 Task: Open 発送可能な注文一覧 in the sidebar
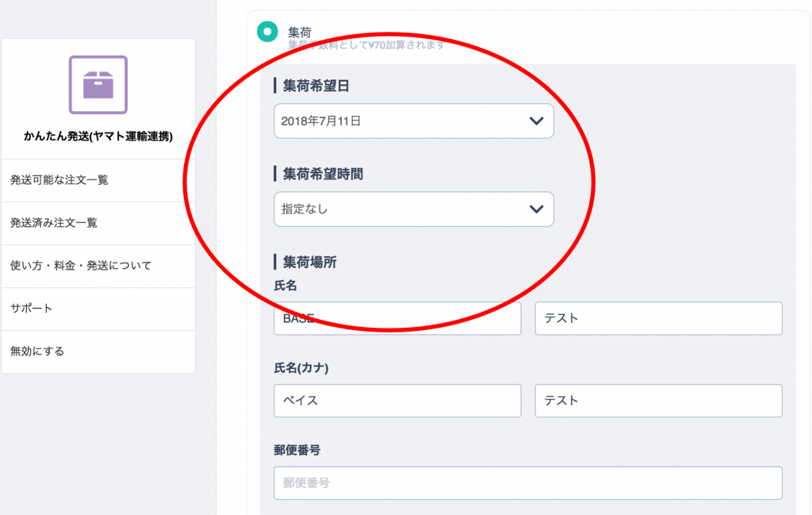[98, 180]
